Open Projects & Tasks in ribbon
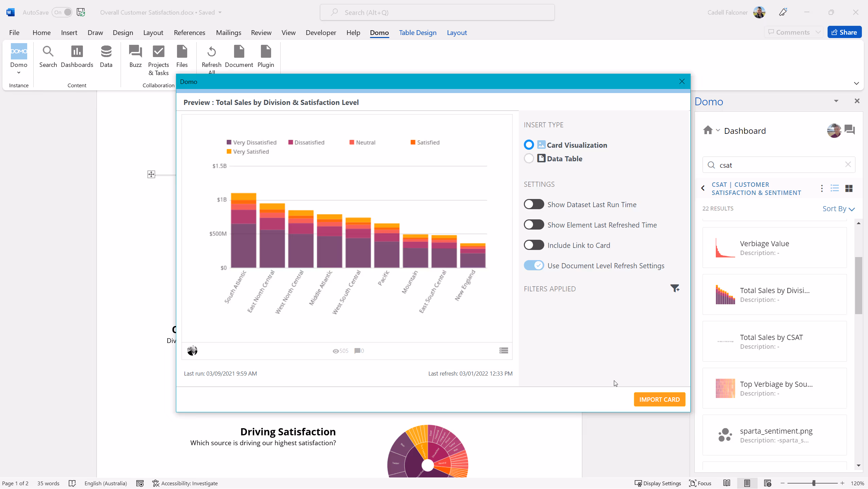This screenshot has width=868, height=489. tap(158, 60)
